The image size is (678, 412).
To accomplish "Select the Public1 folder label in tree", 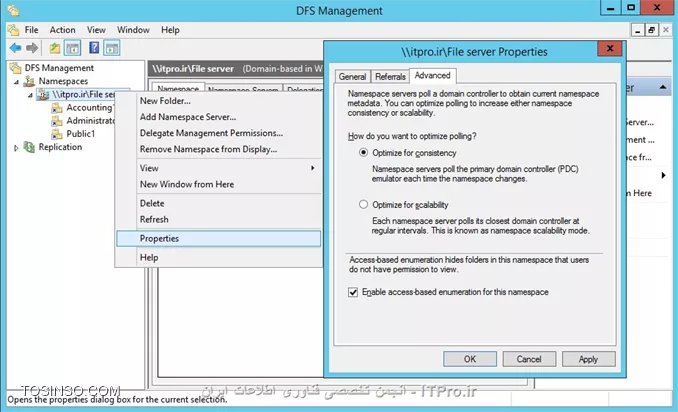I will [x=80, y=134].
